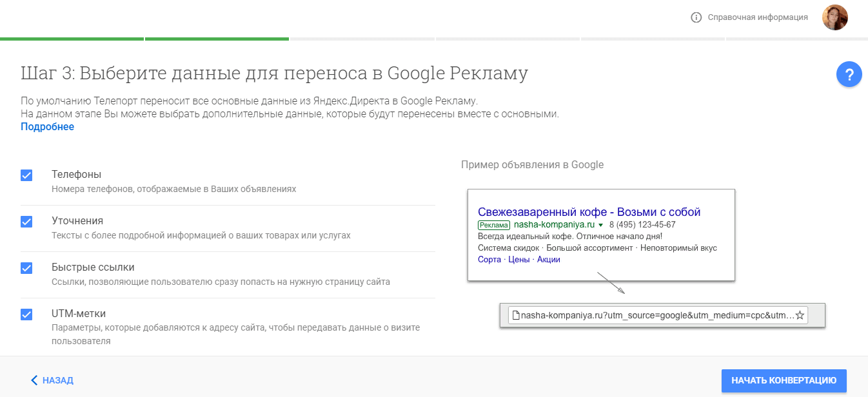
Task: Open the profile avatar menu
Action: (x=835, y=17)
